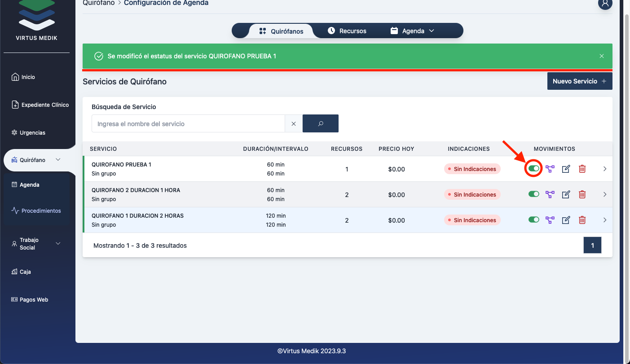
Task: Click the Nuevo Servicio button
Action: point(579,81)
